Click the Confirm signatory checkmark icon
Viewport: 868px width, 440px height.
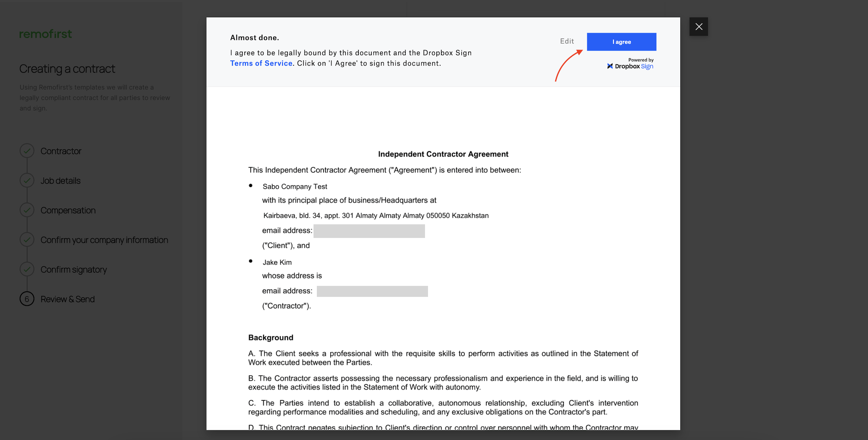[x=27, y=270]
